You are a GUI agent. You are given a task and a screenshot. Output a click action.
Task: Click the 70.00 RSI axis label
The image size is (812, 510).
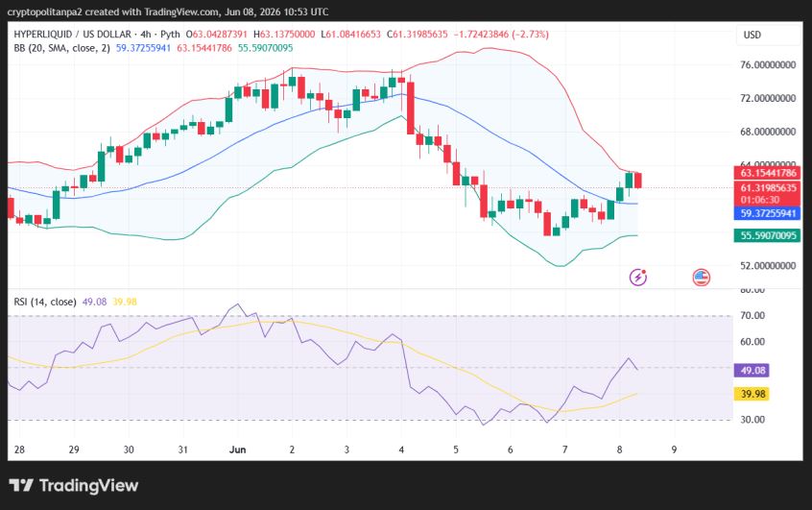[x=752, y=315]
